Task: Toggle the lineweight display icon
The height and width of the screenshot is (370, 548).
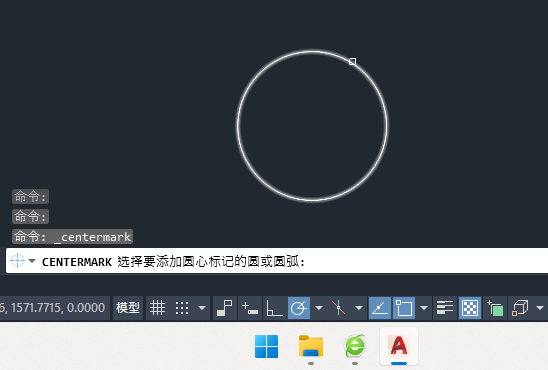Action: coord(445,308)
